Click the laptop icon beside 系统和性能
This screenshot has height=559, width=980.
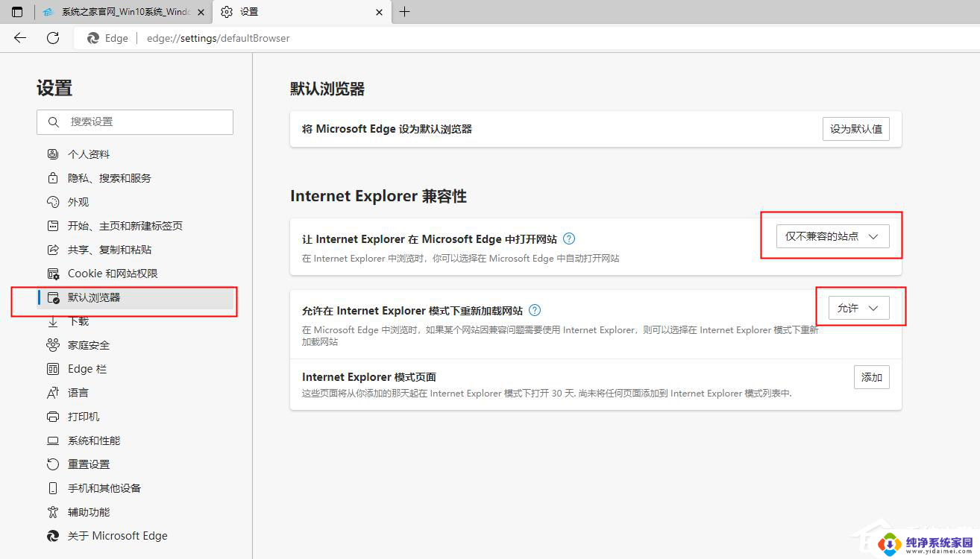point(53,440)
